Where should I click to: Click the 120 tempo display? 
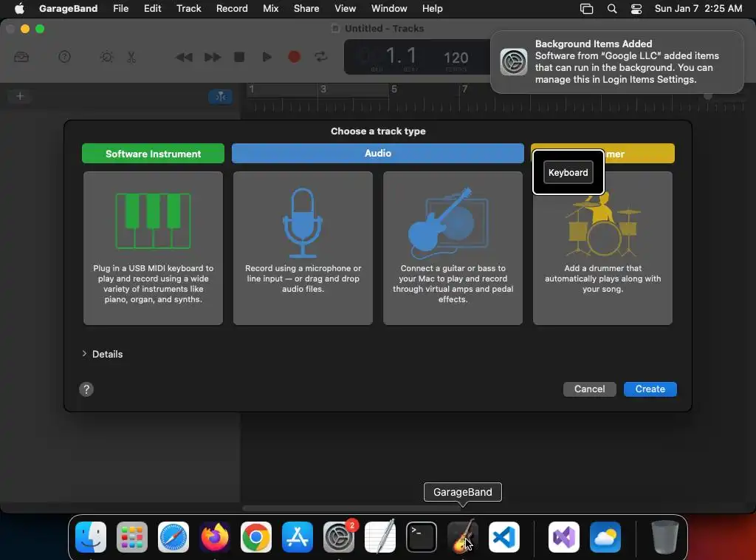tap(456, 58)
